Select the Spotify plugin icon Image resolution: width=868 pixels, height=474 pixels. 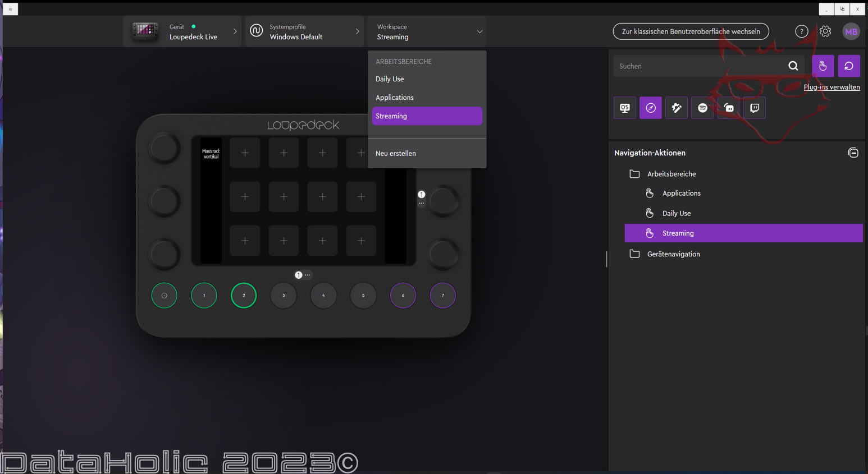click(x=702, y=108)
